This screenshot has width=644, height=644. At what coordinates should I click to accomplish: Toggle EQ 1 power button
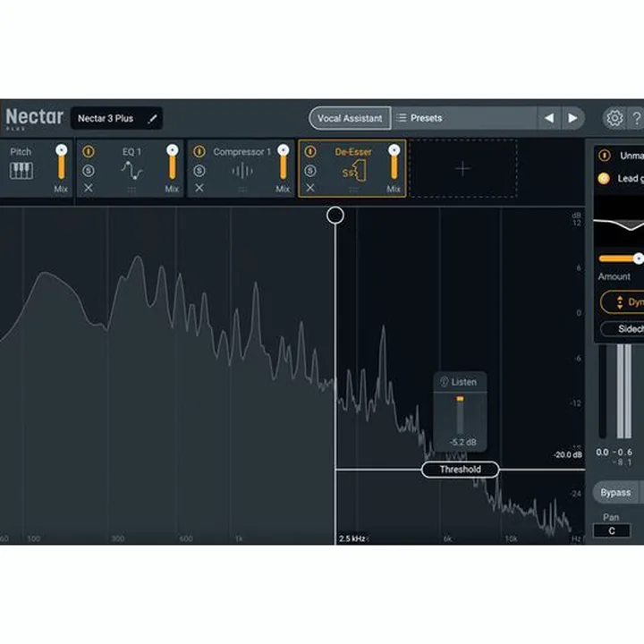click(x=89, y=151)
